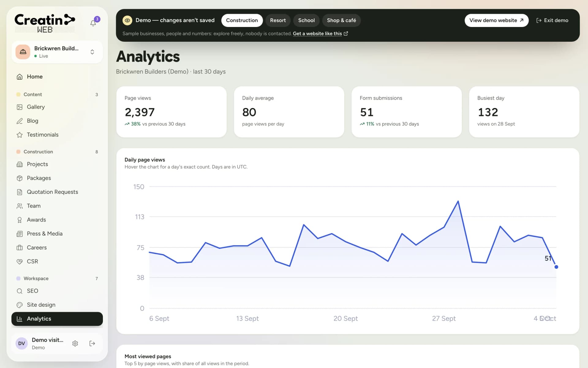Click the Demo visitor name text
This screenshot has height=368, width=588.
47,340
